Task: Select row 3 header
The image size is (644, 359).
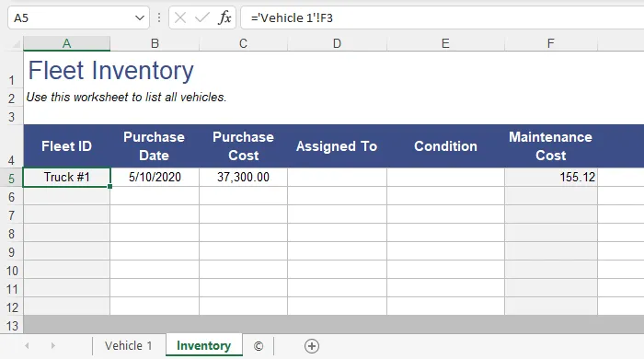Action: point(11,117)
